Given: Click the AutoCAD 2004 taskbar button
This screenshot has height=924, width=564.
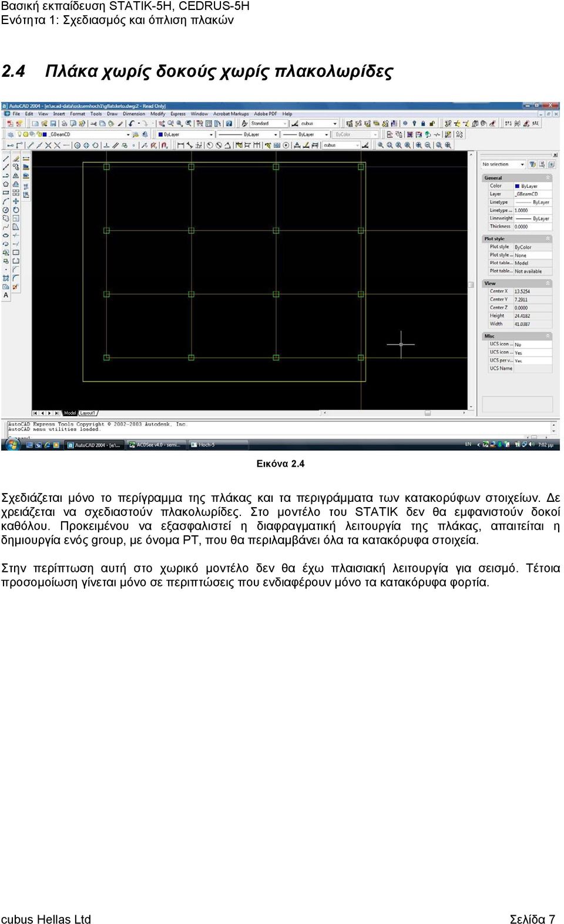Looking at the screenshot, I should 95,445.
